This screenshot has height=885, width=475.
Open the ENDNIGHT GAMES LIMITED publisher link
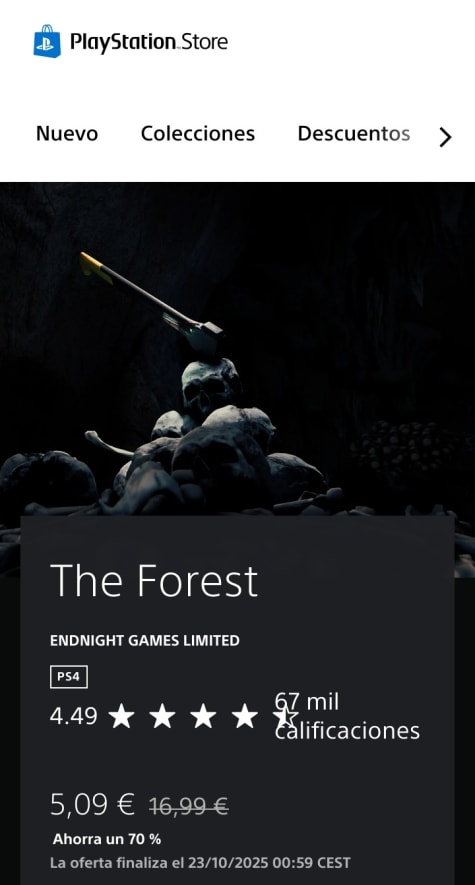click(x=144, y=641)
